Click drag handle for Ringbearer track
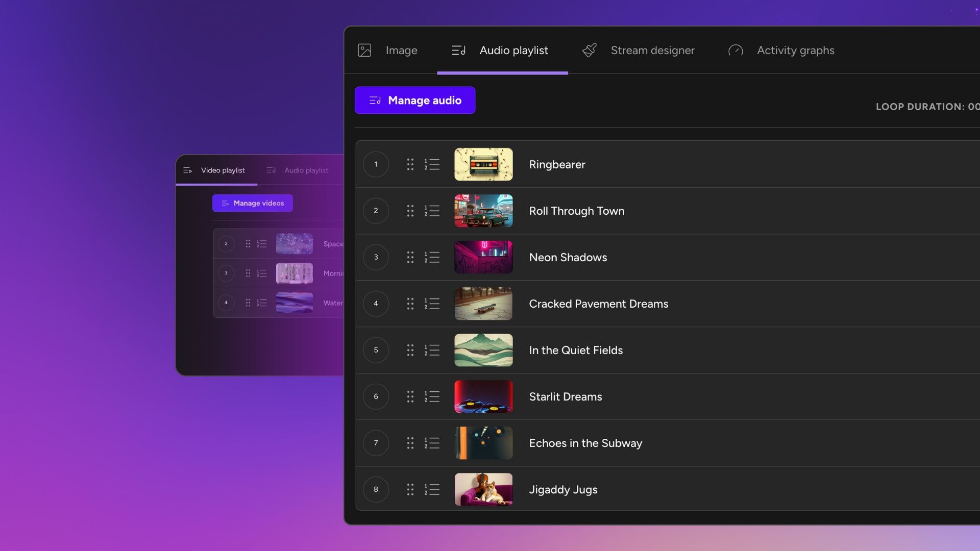The height and width of the screenshot is (551, 980). coord(410,164)
